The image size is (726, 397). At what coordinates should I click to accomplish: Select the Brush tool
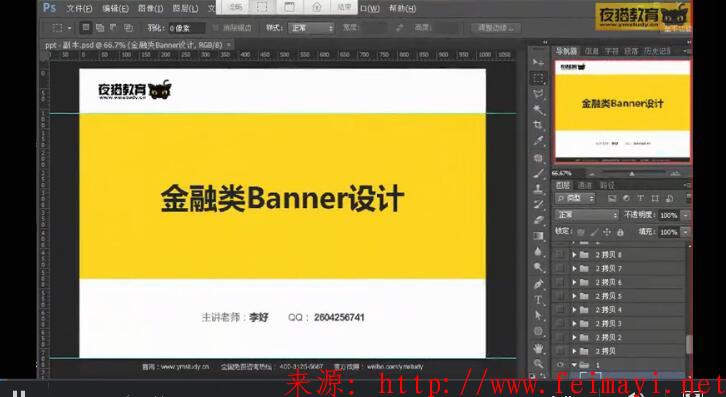(538, 173)
